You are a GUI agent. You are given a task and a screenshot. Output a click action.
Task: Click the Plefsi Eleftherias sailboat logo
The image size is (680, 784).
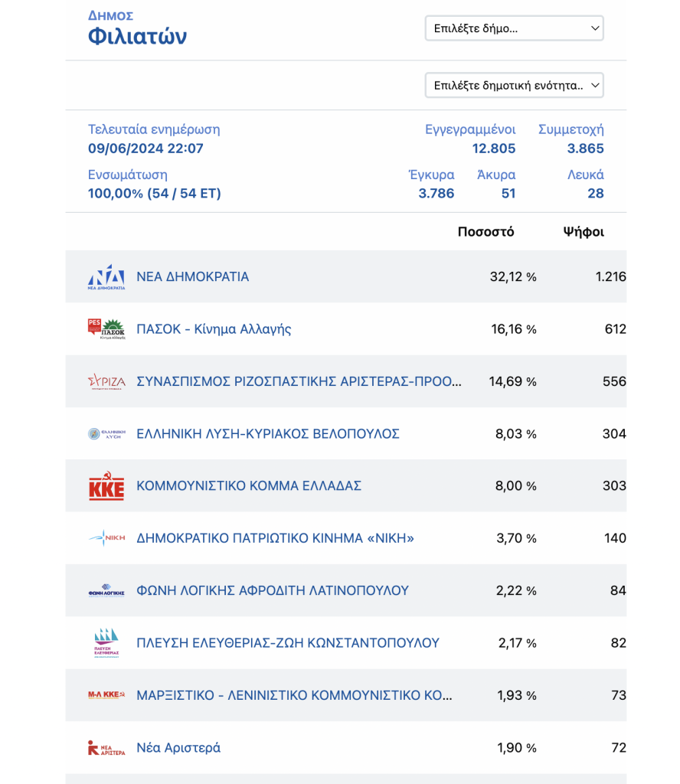106,643
